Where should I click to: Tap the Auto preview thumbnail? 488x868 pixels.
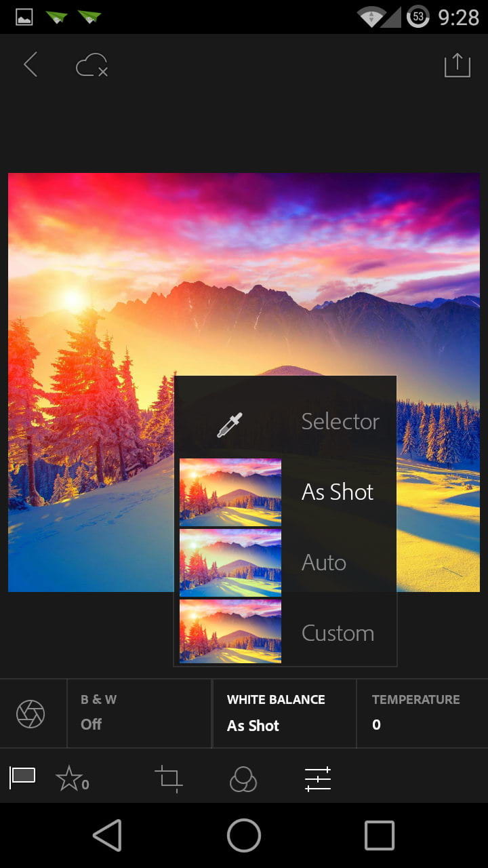[x=230, y=563]
